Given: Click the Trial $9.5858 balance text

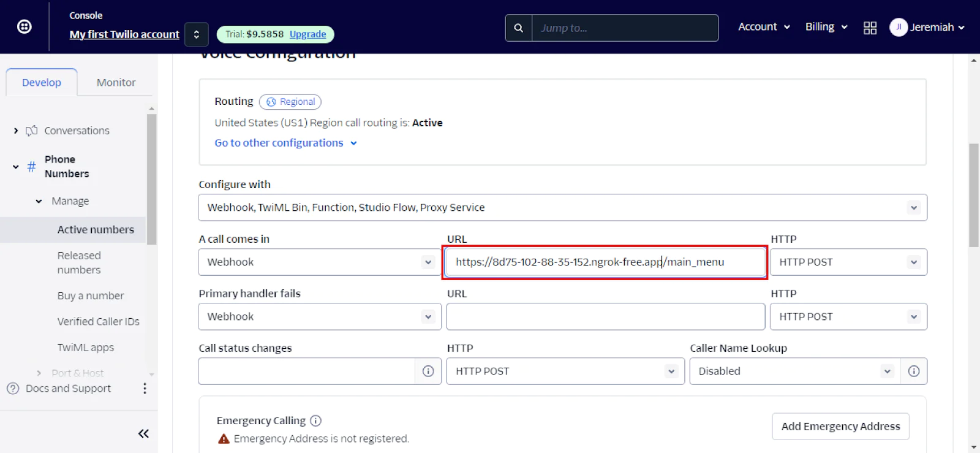Looking at the screenshot, I should coord(254,34).
